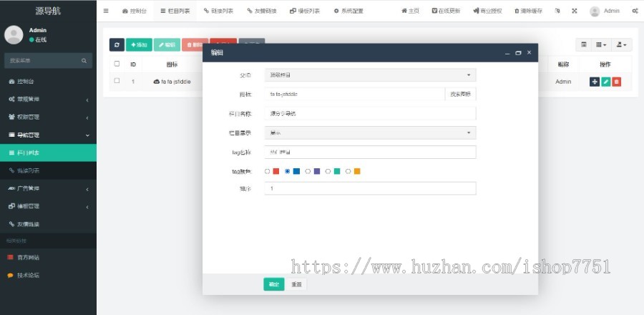Tick the select-all checkbox in table header

pos(117,64)
